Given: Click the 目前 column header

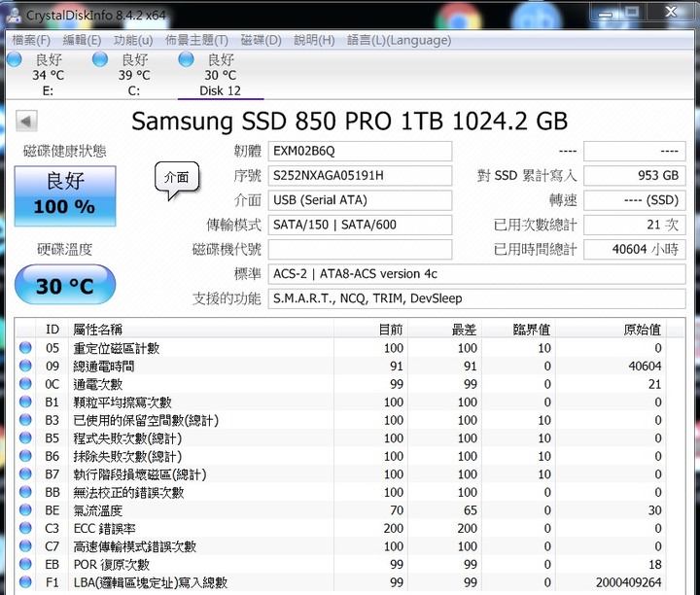Looking at the screenshot, I should tap(370, 330).
